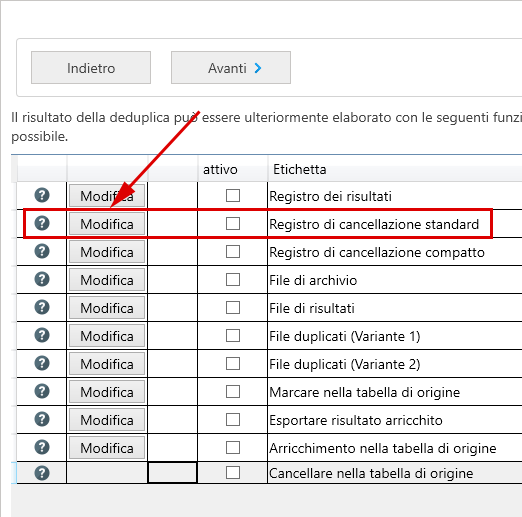Open help for File di risultati
Screen dimensions: 522x517
coord(42,307)
